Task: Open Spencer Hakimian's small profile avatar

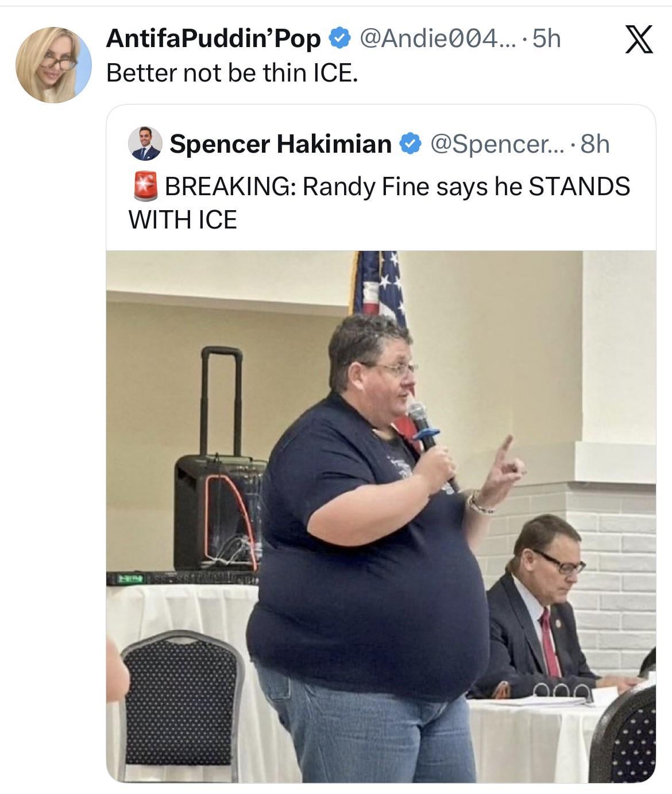Action: (x=145, y=144)
